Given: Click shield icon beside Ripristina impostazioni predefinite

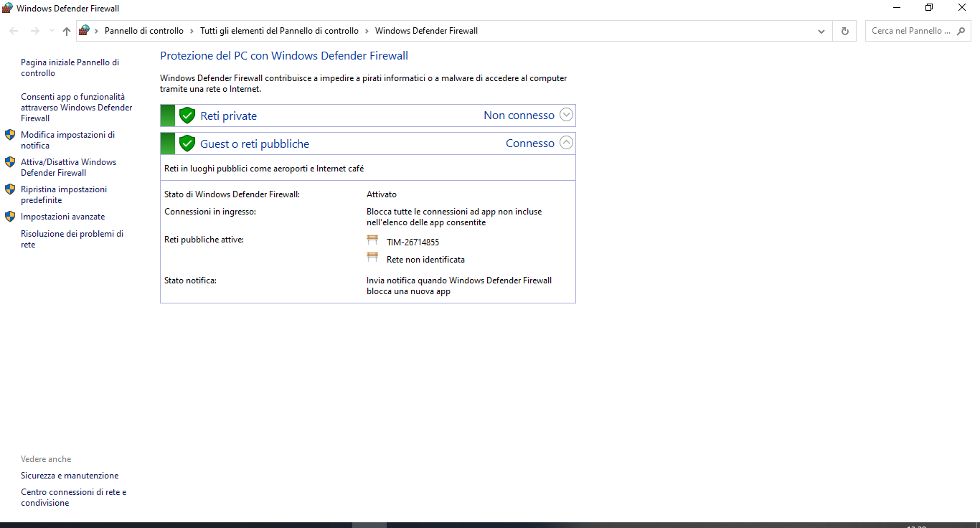Looking at the screenshot, I should point(10,189).
